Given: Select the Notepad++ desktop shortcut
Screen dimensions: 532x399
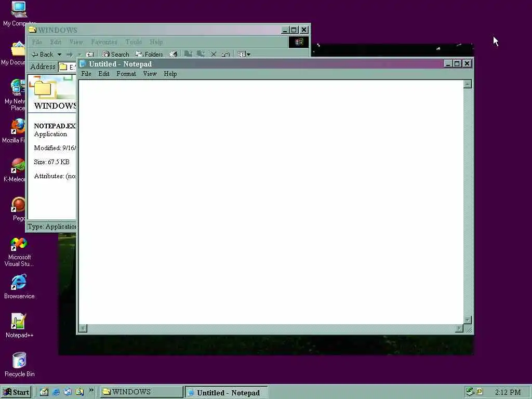Looking at the screenshot, I should coord(19,325).
